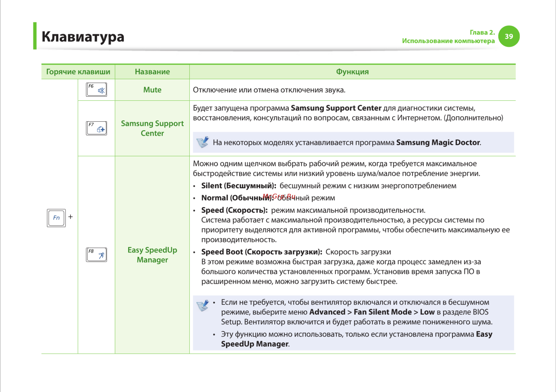Click the green page number 39 badge
Viewport: 556px width, 392px height.
(x=509, y=36)
